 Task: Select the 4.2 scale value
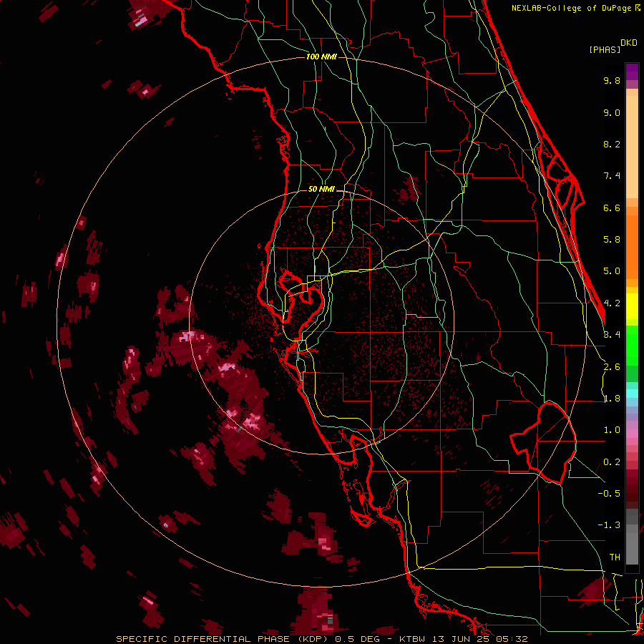[x=612, y=303]
